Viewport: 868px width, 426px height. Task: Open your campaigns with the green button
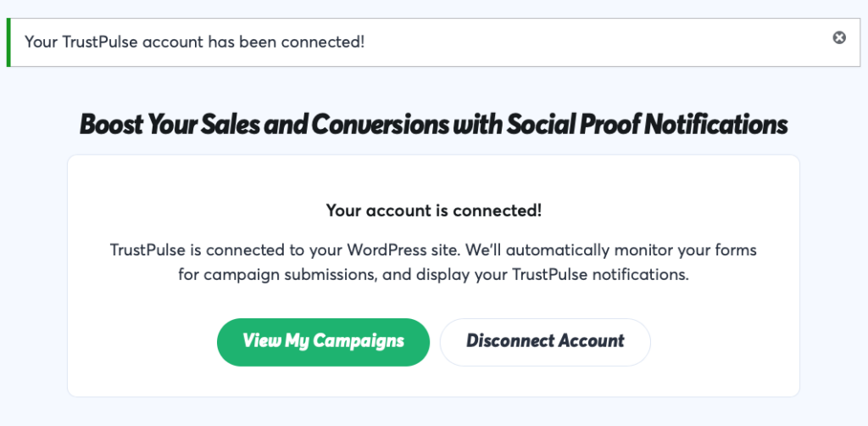tap(323, 342)
